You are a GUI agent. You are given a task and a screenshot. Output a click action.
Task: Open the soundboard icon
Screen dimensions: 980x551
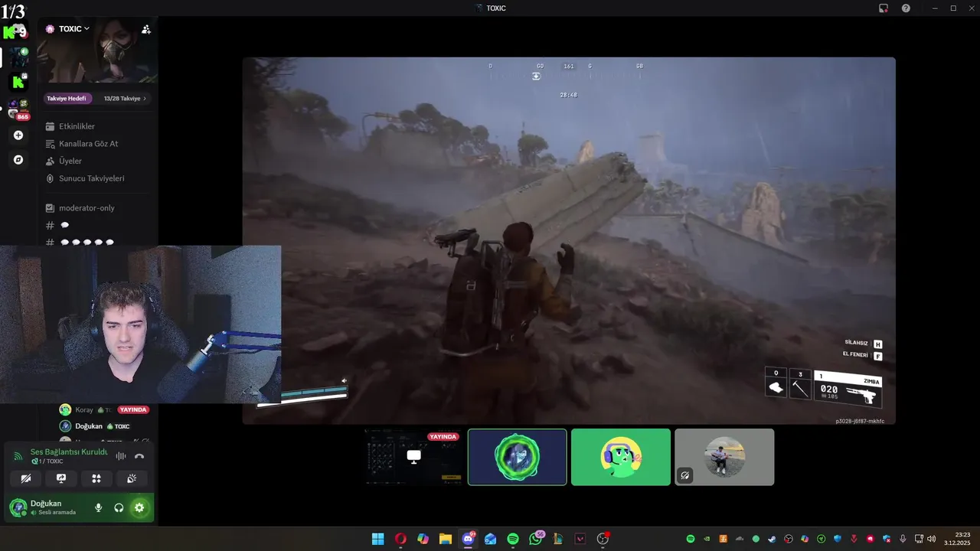132,478
